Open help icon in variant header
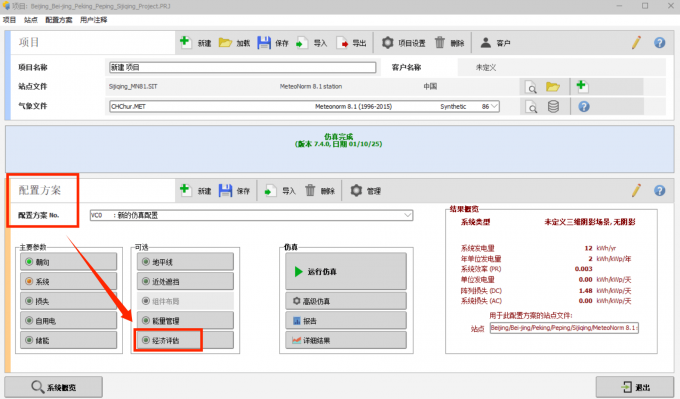The height and width of the screenshot is (399, 680). point(660,190)
